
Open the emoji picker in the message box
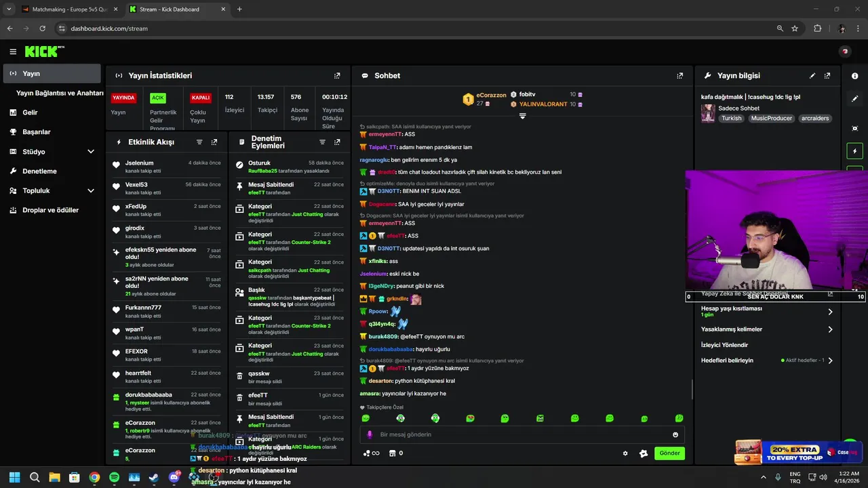click(x=675, y=434)
